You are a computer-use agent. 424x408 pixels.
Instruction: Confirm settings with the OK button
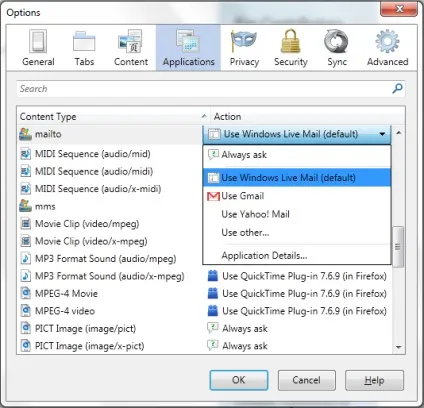tap(239, 380)
